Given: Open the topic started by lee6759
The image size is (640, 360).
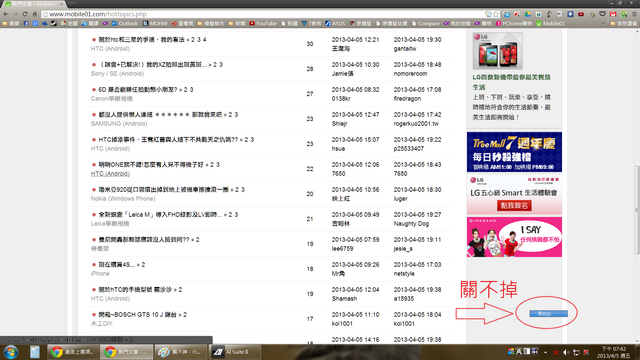Looking at the screenshot, I should (149, 240).
